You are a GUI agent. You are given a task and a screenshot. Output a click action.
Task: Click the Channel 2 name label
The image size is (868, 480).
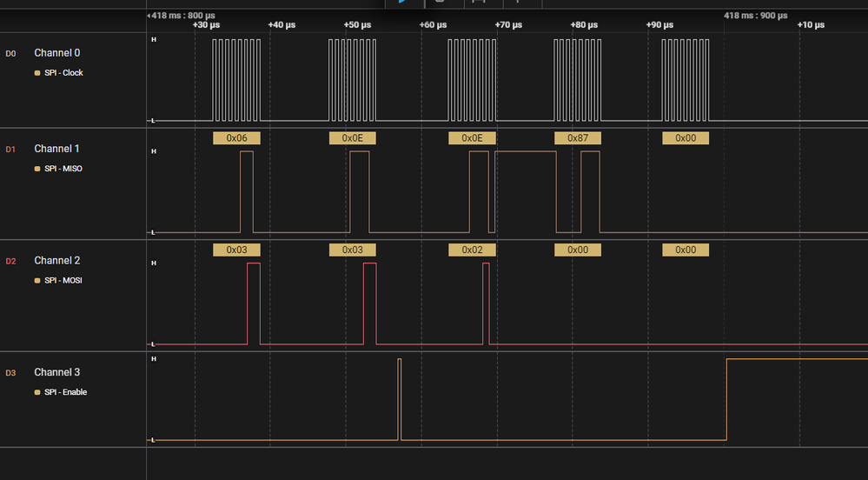pos(57,261)
